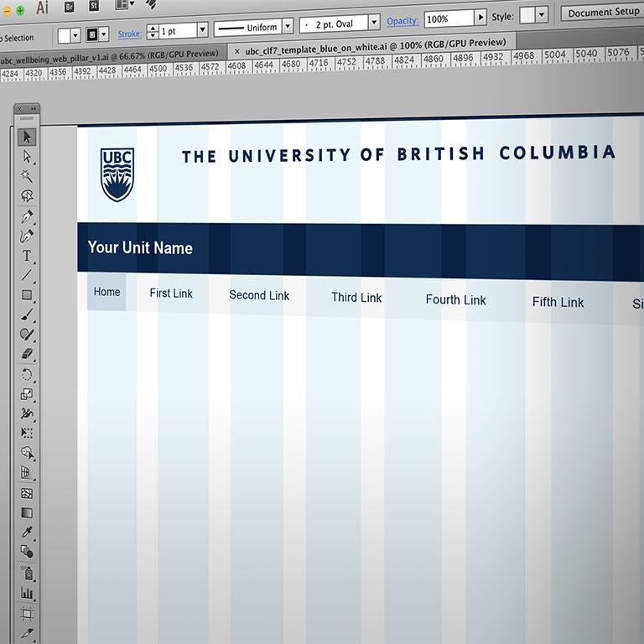Open Adobe Stock via St icon
This screenshot has width=644, height=644.
point(94,5)
